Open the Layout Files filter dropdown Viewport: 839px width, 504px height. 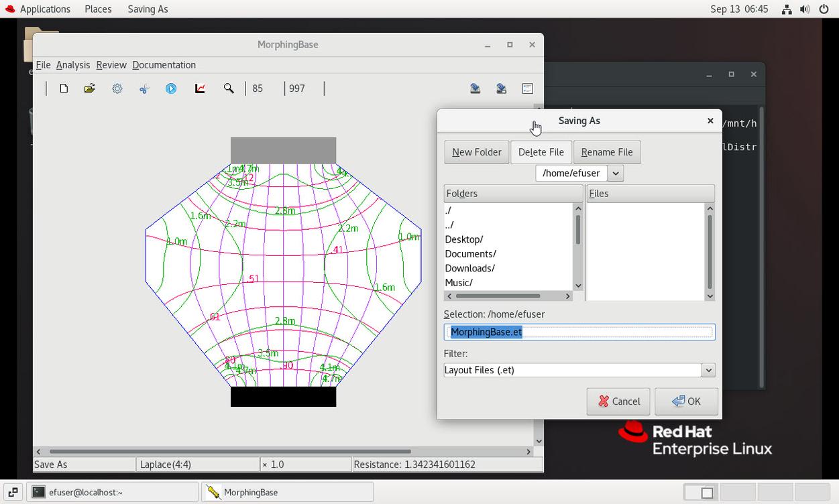click(708, 370)
